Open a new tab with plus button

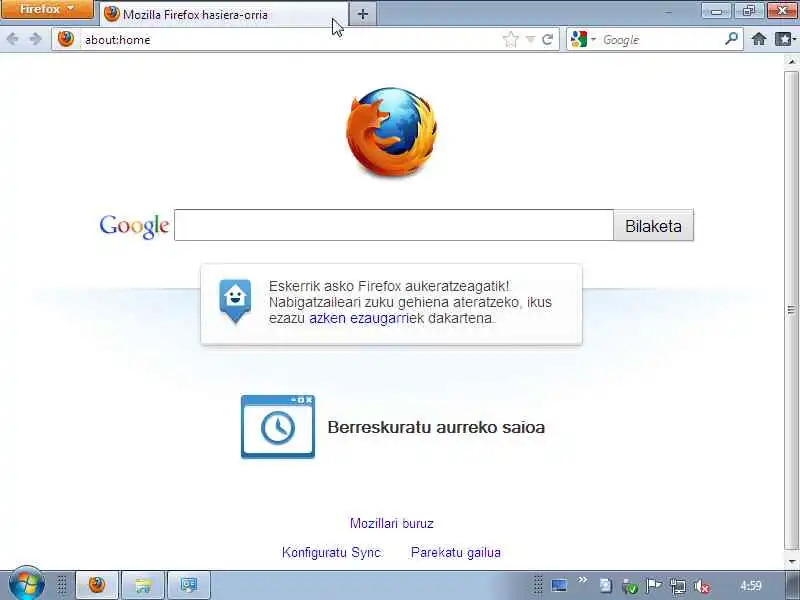coord(363,14)
